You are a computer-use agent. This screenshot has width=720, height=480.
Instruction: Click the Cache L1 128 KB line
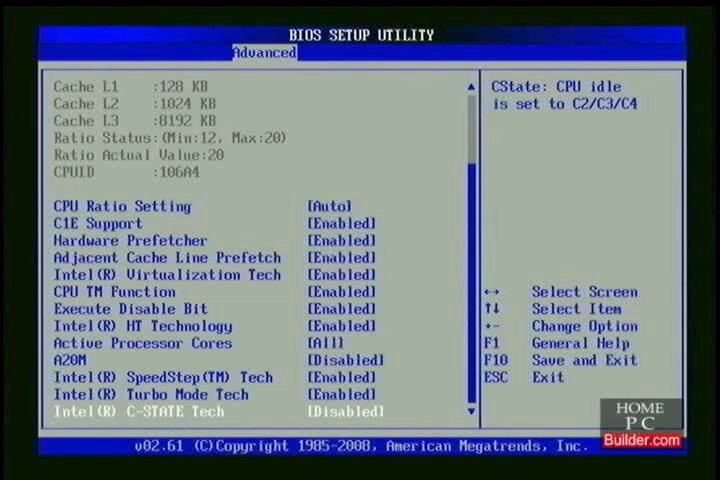point(130,86)
